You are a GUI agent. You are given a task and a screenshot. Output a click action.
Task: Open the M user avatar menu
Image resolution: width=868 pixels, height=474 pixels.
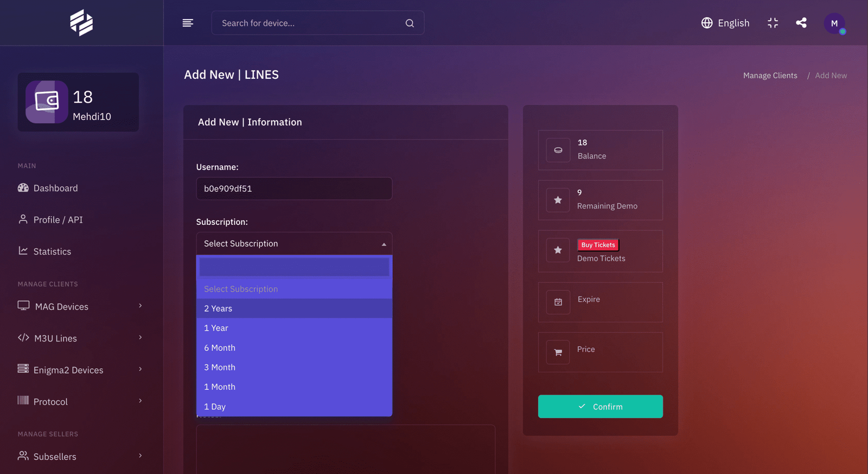(834, 23)
